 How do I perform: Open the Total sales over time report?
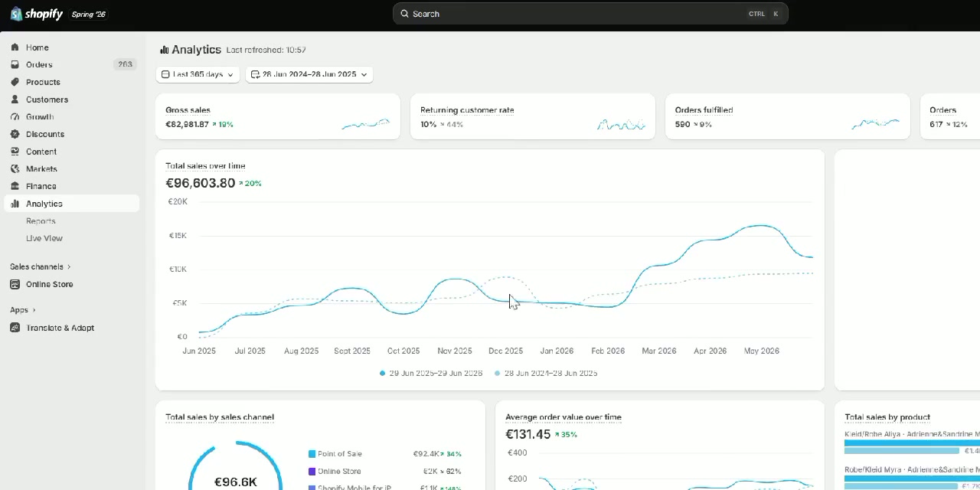[205, 166]
